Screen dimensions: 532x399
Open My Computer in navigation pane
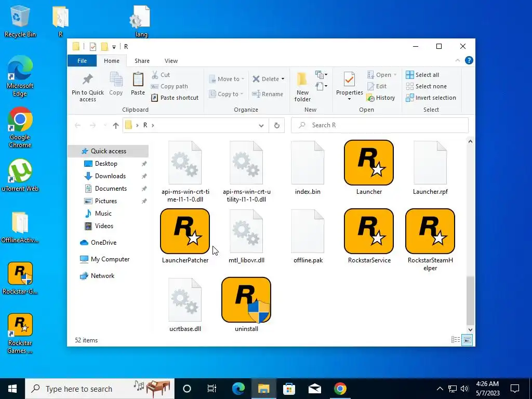point(110,259)
